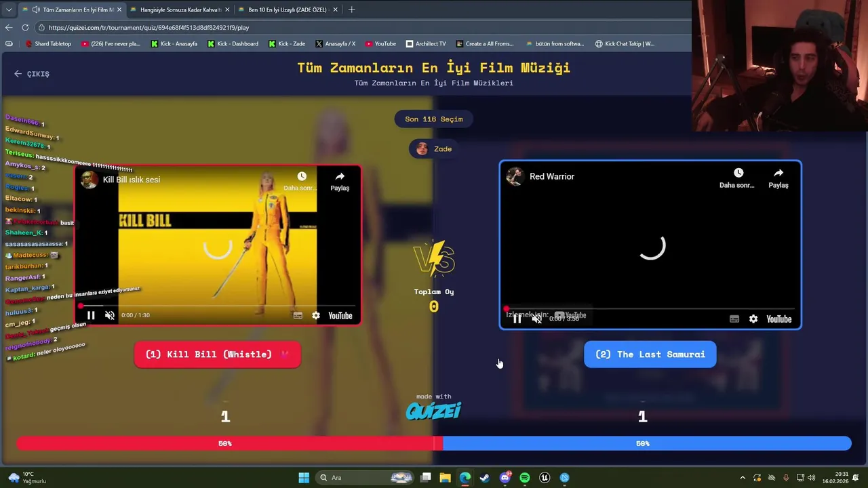The image size is (868, 488).
Task: Open Archillect TV bookmark
Action: (426, 43)
